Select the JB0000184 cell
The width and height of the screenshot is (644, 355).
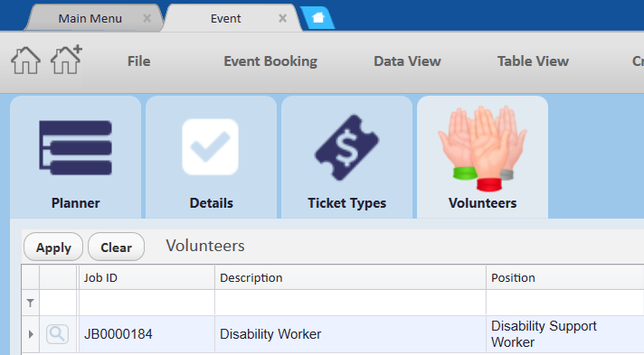coord(147,334)
